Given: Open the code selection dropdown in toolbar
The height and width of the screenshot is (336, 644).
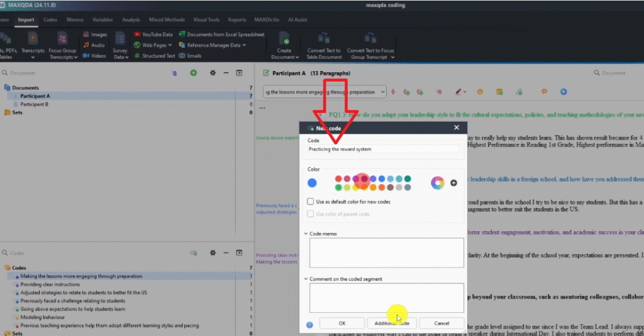Looking at the screenshot, I should click(383, 92).
